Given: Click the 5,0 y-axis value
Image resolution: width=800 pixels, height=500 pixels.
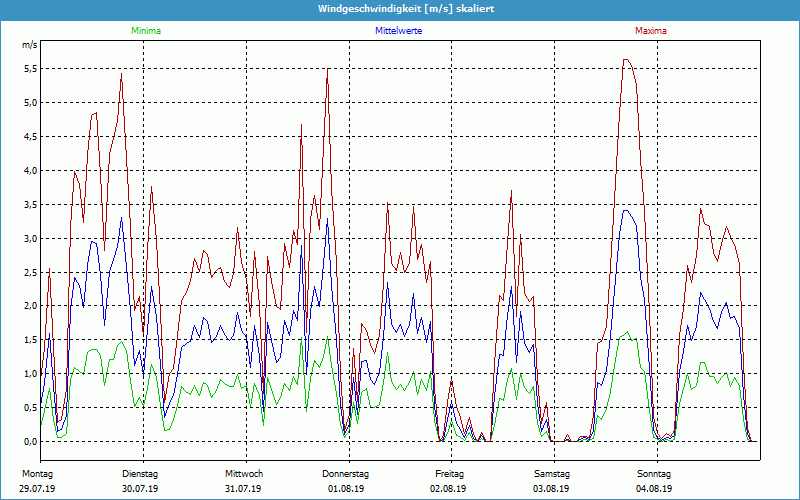Looking at the screenshot, I should click(31, 103).
